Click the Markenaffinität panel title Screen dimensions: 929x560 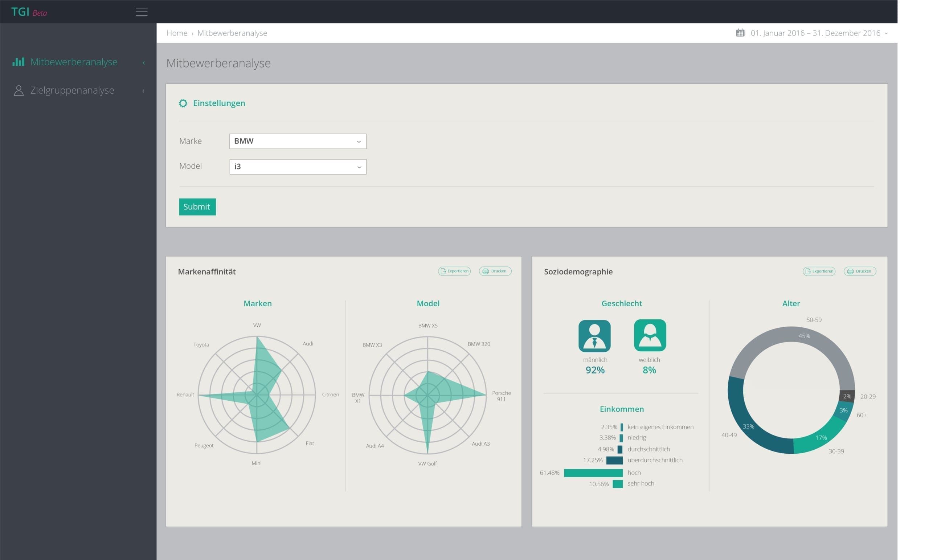click(x=206, y=271)
